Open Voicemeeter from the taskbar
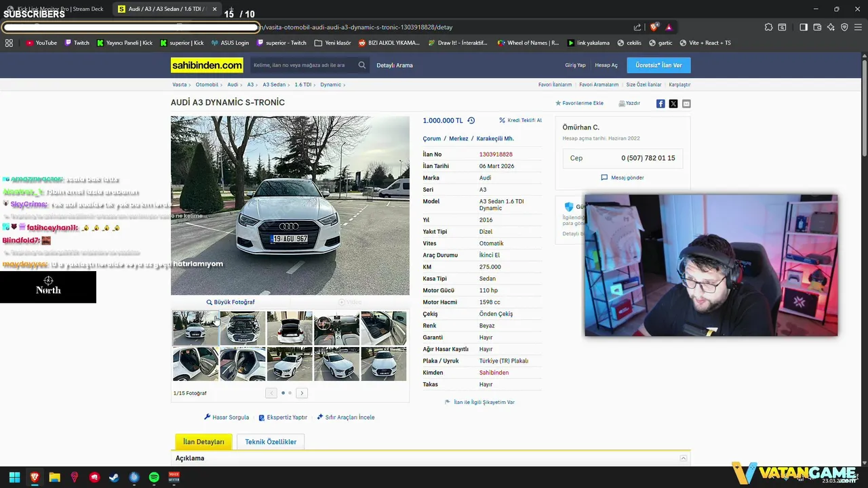This screenshot has height=488, width=868. [x=174, y=477]
